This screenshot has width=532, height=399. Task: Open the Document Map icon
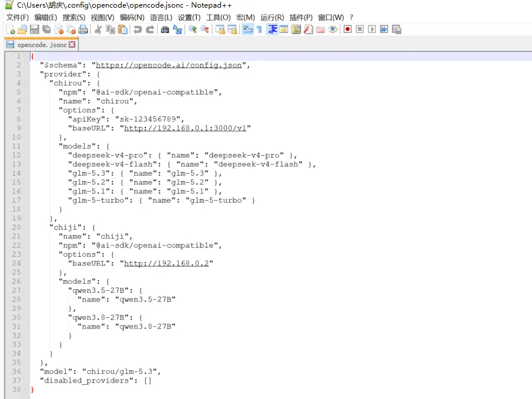(296, 29)
